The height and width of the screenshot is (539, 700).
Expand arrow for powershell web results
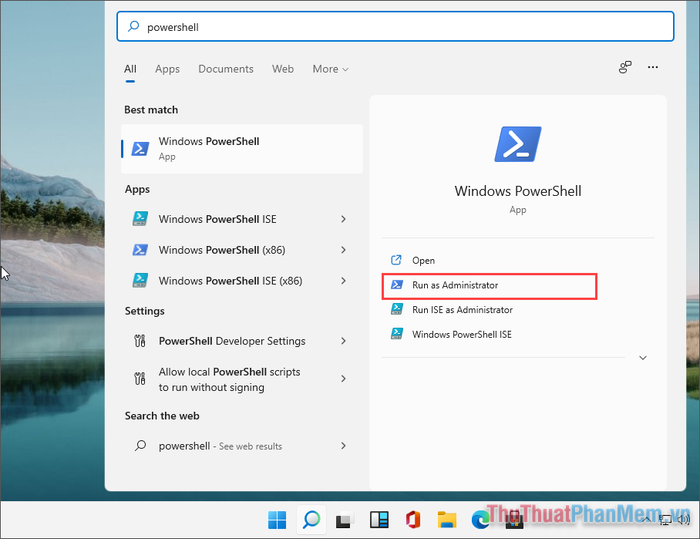(343, 446)
